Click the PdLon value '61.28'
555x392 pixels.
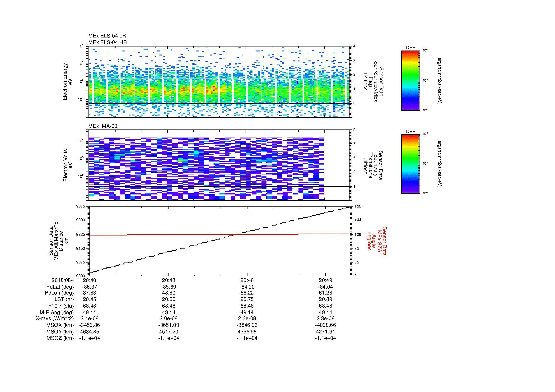(326, 293)
